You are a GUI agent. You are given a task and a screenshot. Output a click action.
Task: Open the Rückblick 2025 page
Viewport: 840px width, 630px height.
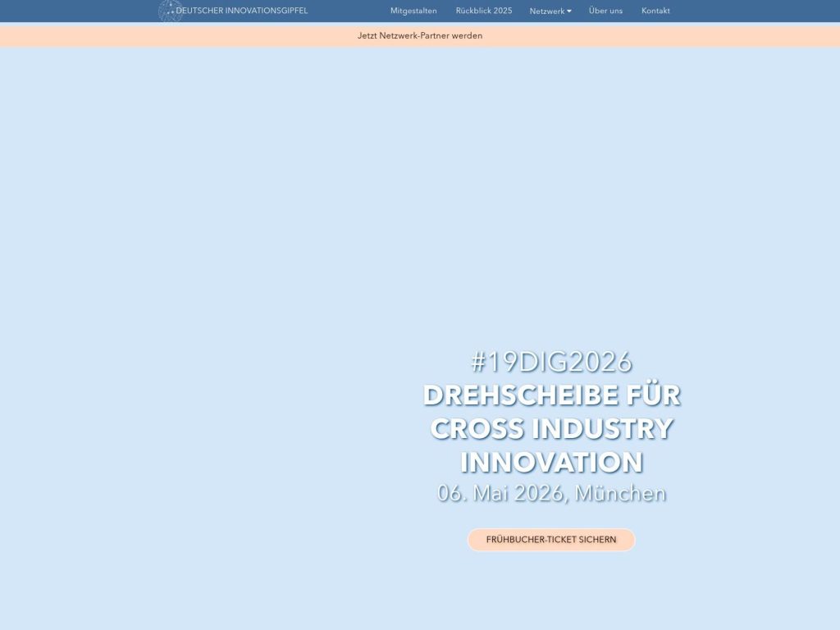483,11
